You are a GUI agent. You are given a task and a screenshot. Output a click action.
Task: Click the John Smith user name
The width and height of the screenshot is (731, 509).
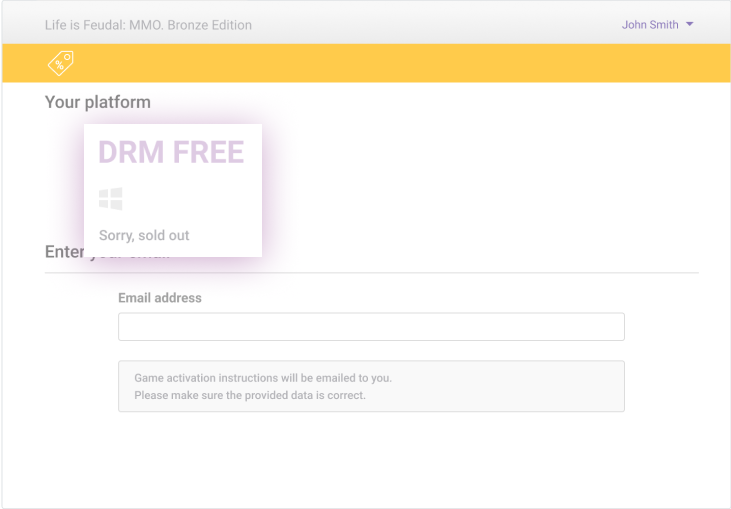[x=650, y=25]
